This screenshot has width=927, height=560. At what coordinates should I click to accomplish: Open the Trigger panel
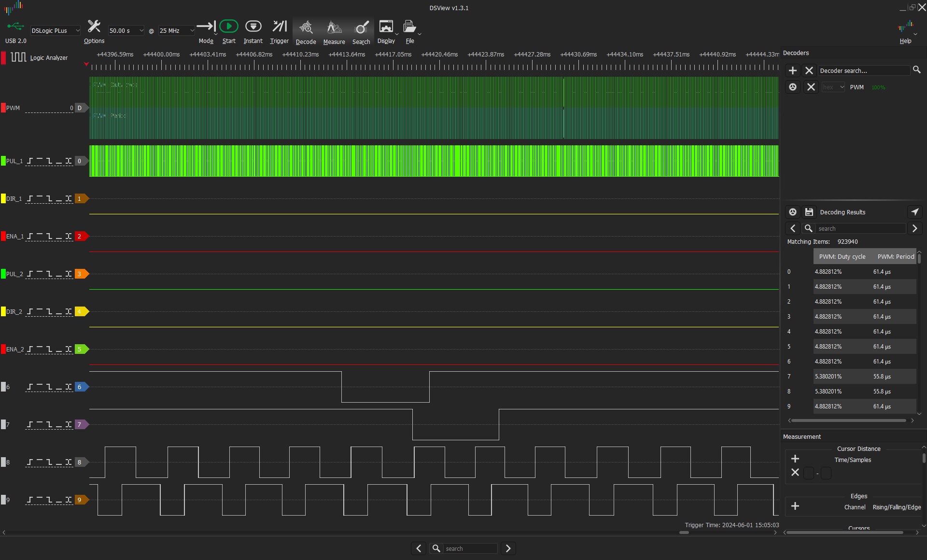279,27
